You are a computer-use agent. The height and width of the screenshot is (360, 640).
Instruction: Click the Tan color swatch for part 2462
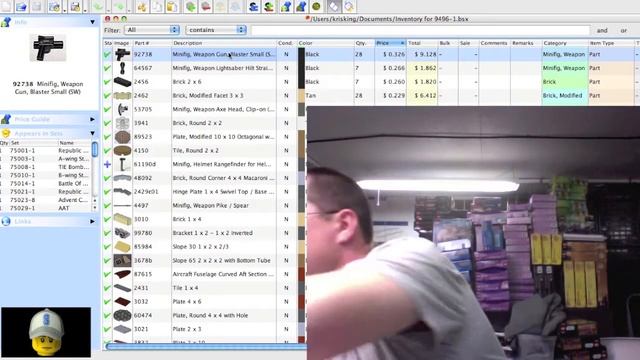pyautogui.click(x=302, y=96)
